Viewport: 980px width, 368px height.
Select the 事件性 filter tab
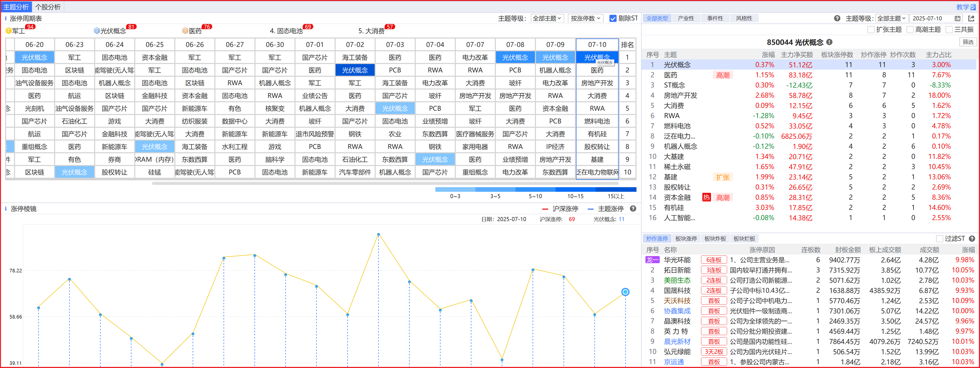[715, 18]
